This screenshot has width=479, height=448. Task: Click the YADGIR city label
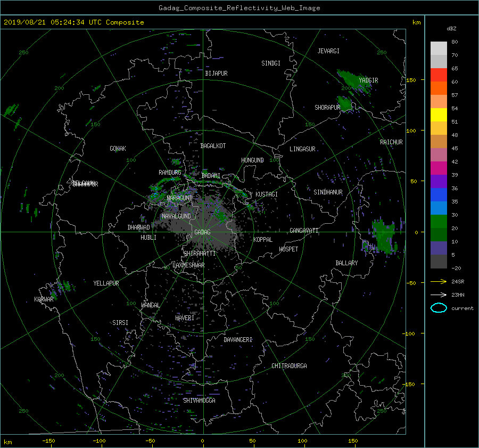pos(368,80)
